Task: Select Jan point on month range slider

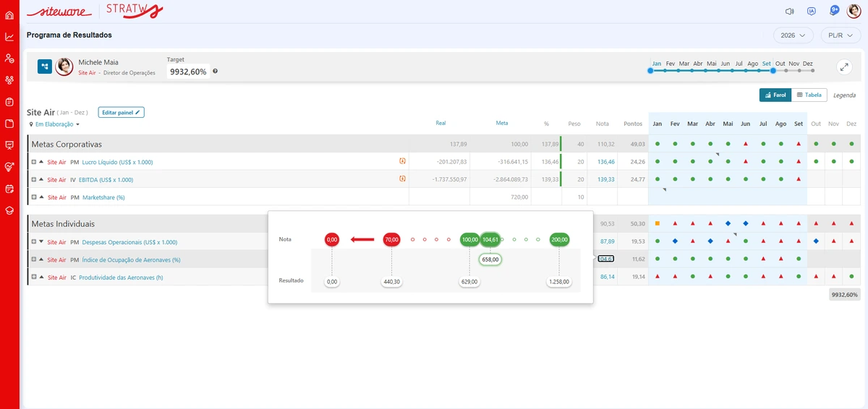Action: pyautogui.click(x=650, y=70)
